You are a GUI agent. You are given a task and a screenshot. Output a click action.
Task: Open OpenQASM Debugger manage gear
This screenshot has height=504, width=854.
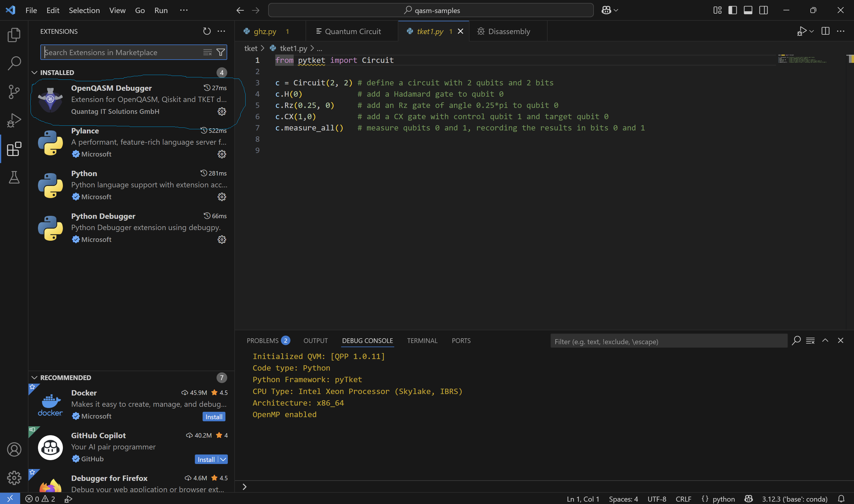[222, 111]
